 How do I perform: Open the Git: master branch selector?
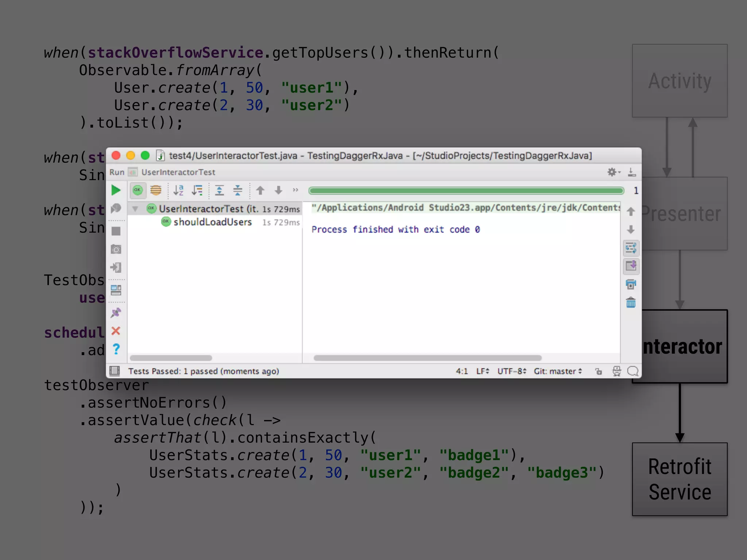click(558, 371)
